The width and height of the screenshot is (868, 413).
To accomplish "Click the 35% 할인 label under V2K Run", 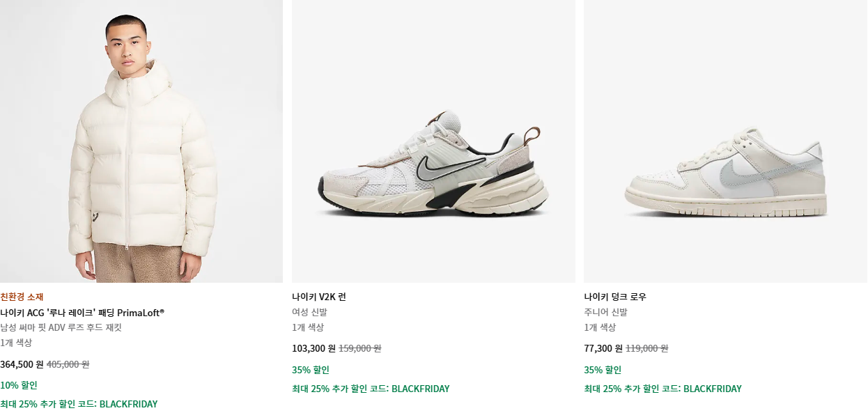I will [x=311, y=370].
